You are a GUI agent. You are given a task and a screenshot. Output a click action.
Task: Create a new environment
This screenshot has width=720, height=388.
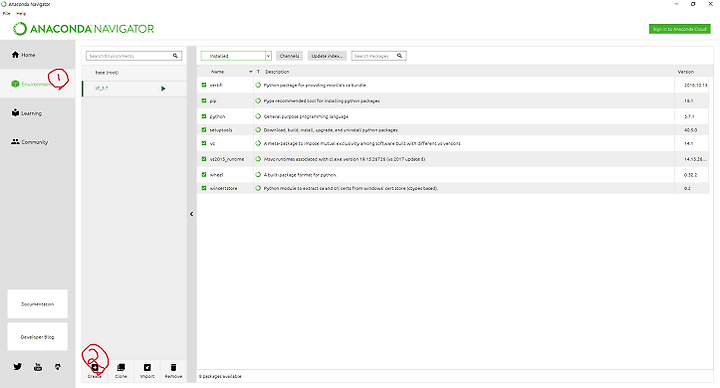coord(95,371)
